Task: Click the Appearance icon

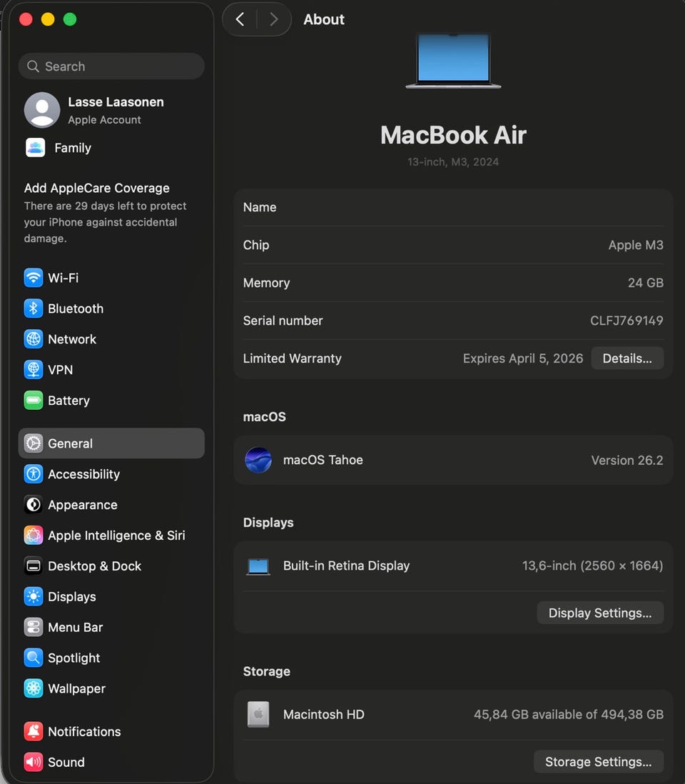Action: pos(34,505)
